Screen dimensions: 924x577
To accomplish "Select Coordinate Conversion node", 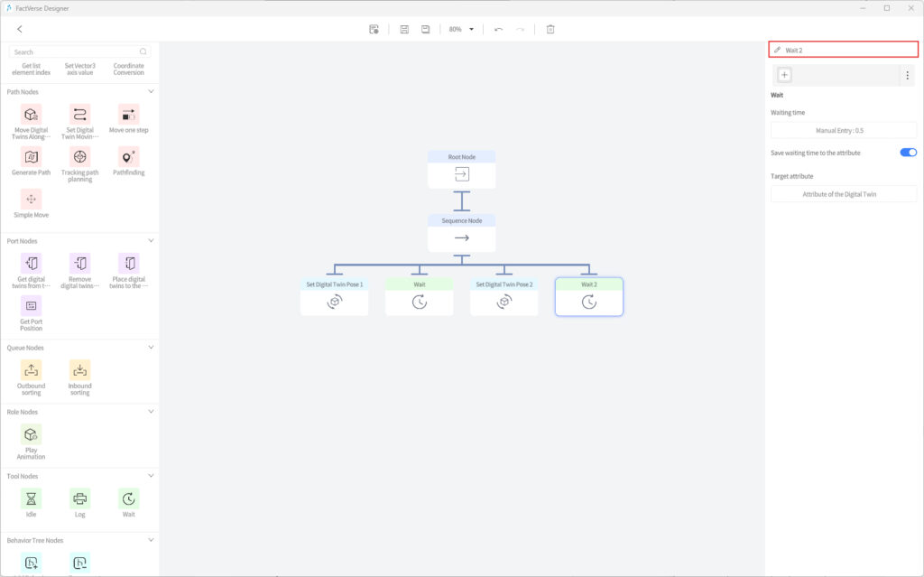I will (128, 69).
